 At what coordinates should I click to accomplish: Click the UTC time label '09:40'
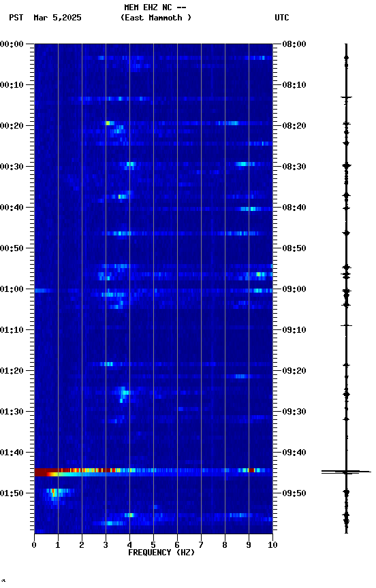(294, 453)
